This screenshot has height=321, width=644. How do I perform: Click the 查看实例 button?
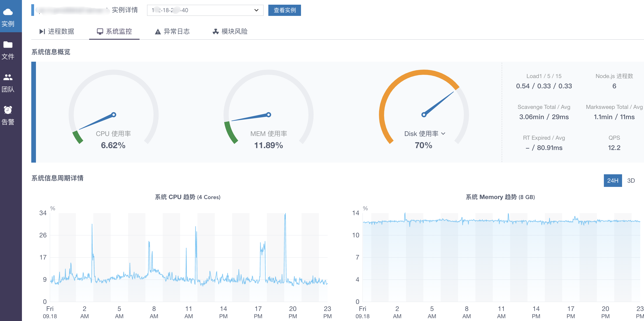[284, 10]
